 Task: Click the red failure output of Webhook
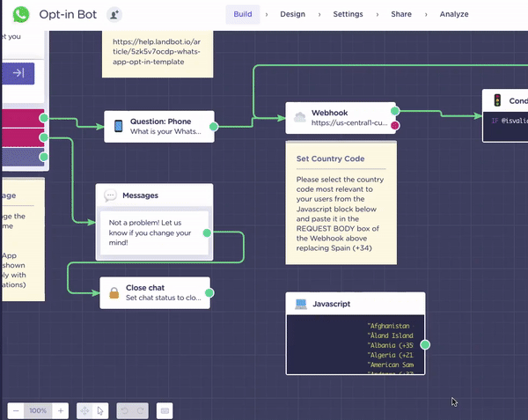click(x=395, y=126)
